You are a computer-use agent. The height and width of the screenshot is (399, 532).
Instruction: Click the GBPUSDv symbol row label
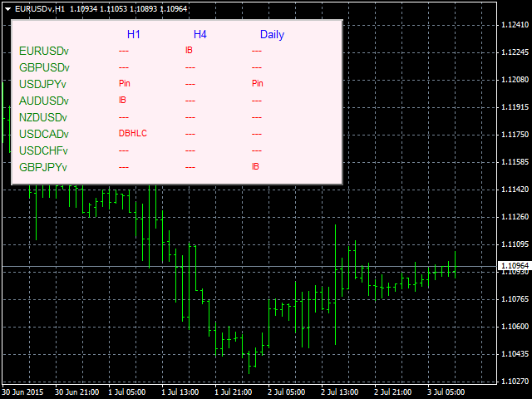44,67
